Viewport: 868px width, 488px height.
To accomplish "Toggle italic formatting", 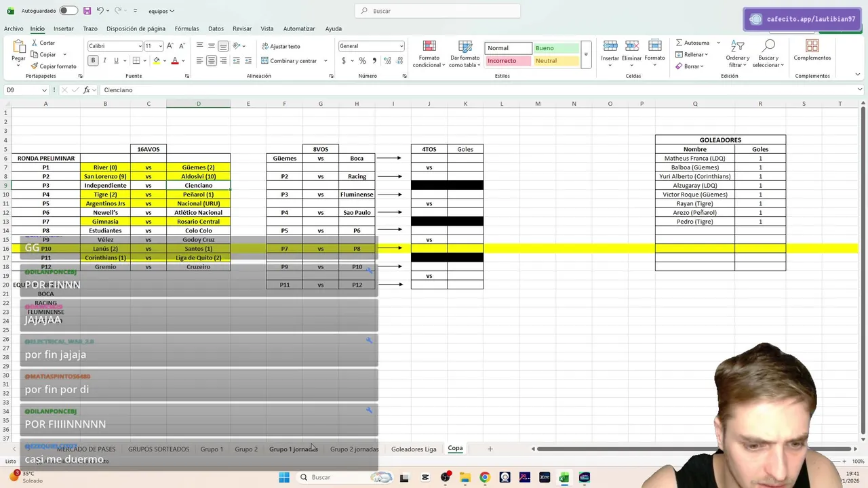I will pyautogui.click(x=104, y=60).
